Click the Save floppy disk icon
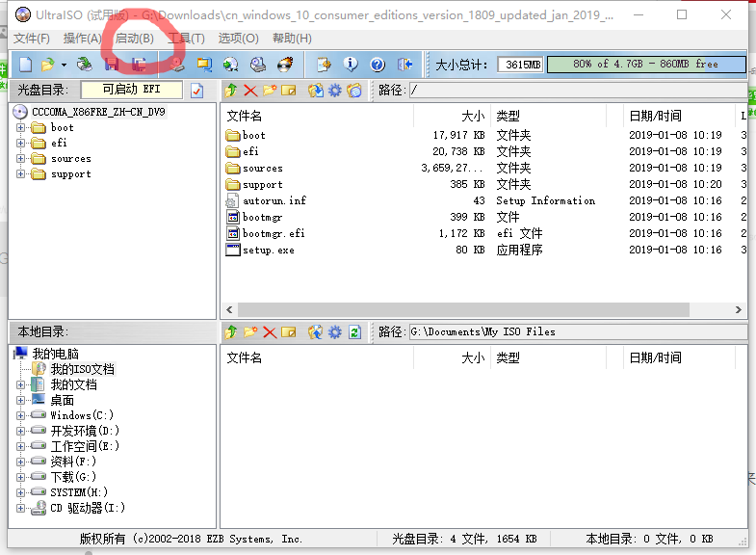Image resolution: width=756 pixels, height=555 pixels. click(x=112, y=65)
